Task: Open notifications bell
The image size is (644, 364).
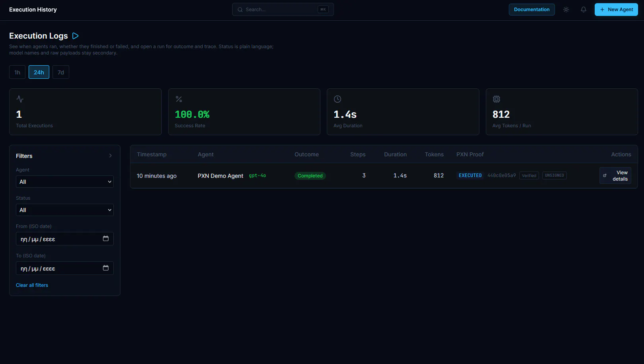Action: point(584,10)
